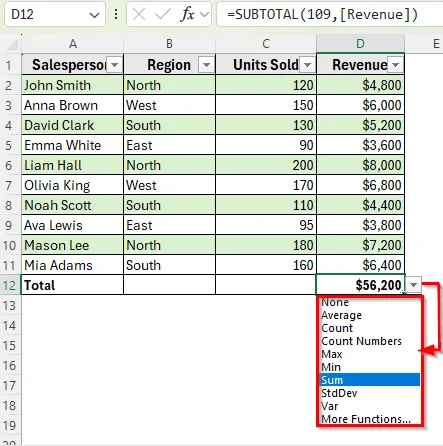Click the $4,800 revenue cell
Image resolution: width=443 pixels, height=446 pixels.
coord(360,85)
